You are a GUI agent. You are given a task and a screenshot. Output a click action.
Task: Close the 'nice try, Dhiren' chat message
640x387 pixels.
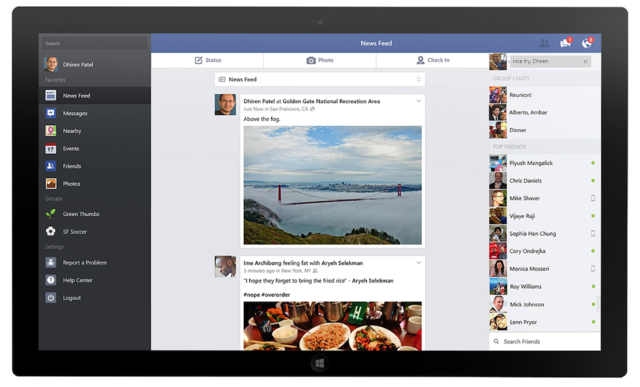point(585,62)
